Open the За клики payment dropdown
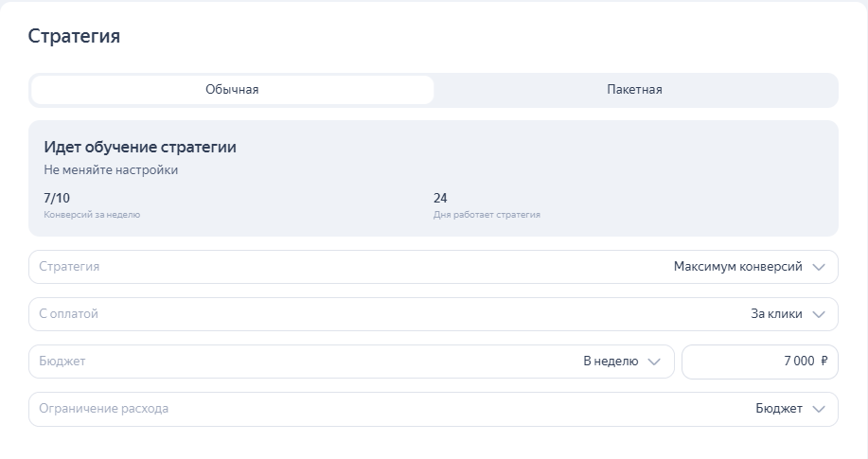 click(434, 314)
